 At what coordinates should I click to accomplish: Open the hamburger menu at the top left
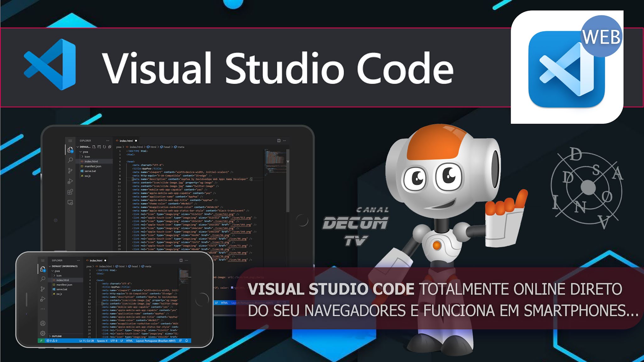pos(70,141)
